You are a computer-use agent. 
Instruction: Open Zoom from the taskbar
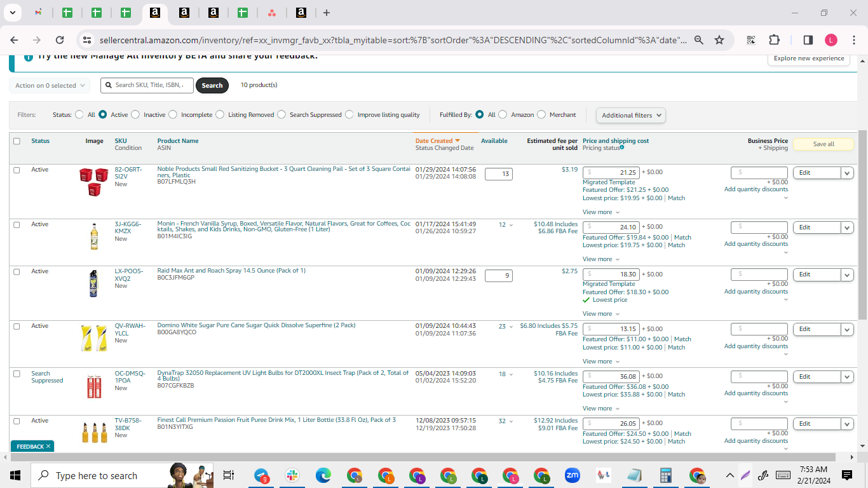coord(572,475)
